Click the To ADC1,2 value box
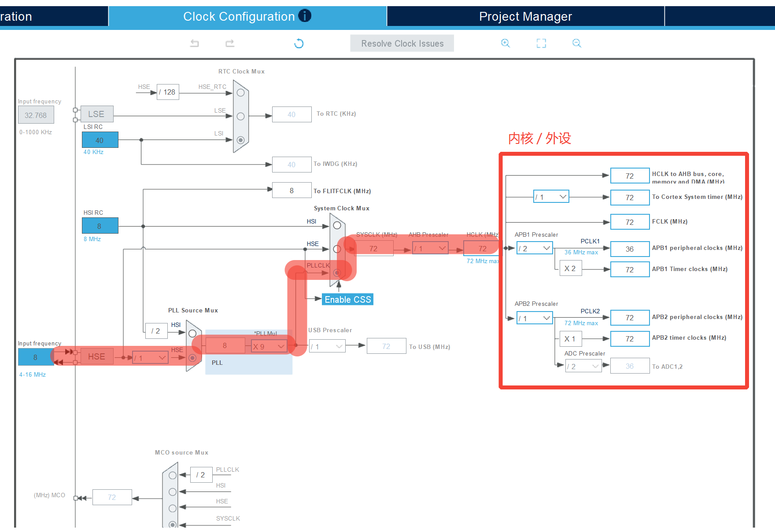Image resolution: width=775 pixels, height=532 pixels. click(630, 366)
